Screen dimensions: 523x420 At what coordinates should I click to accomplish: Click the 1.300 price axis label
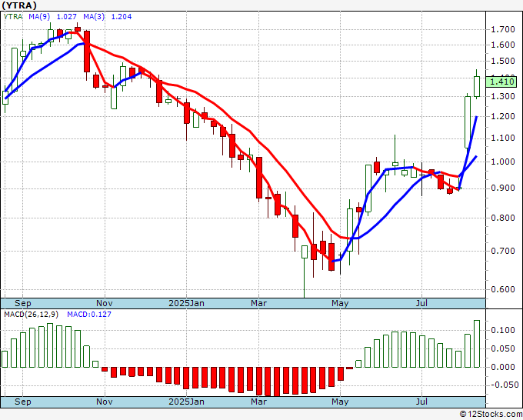[x=503, y=96]
